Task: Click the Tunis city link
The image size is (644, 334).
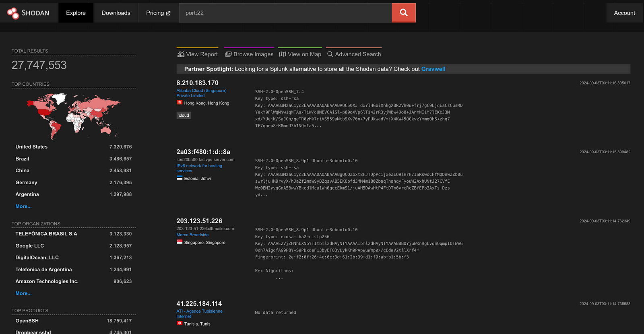Action: pyautogui.click(x=205, y=324)
